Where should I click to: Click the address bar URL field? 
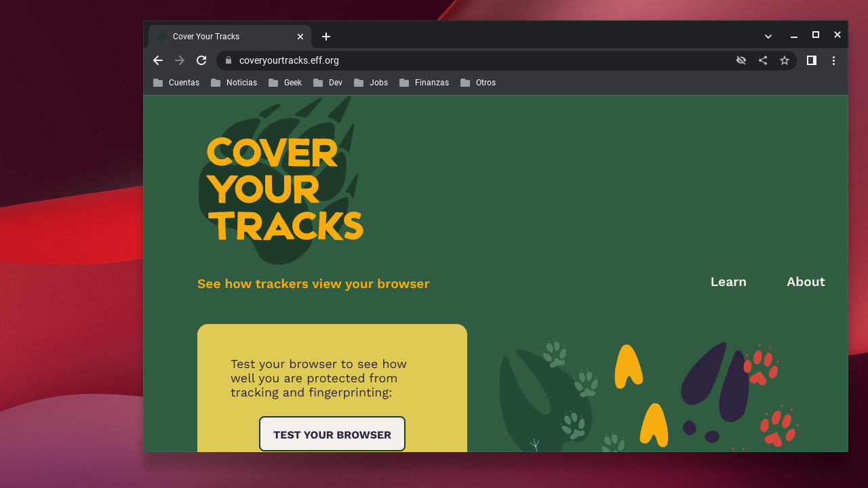[x=475, y=60]
